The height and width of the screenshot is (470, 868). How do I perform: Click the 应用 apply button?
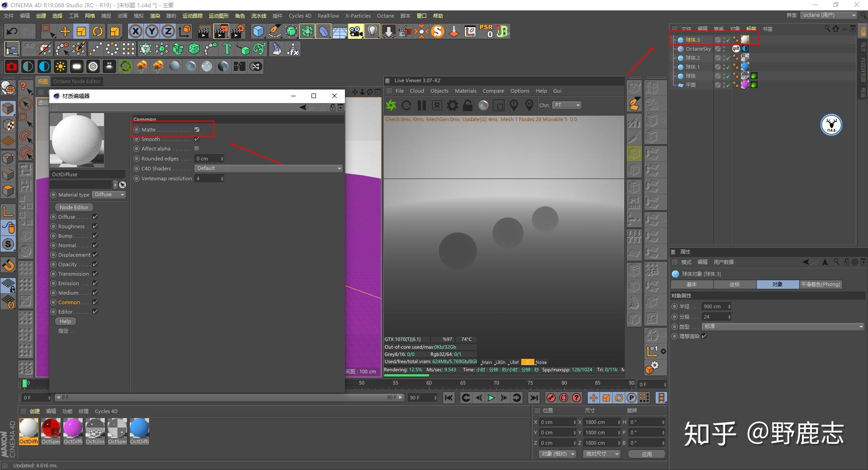[646, 454]
